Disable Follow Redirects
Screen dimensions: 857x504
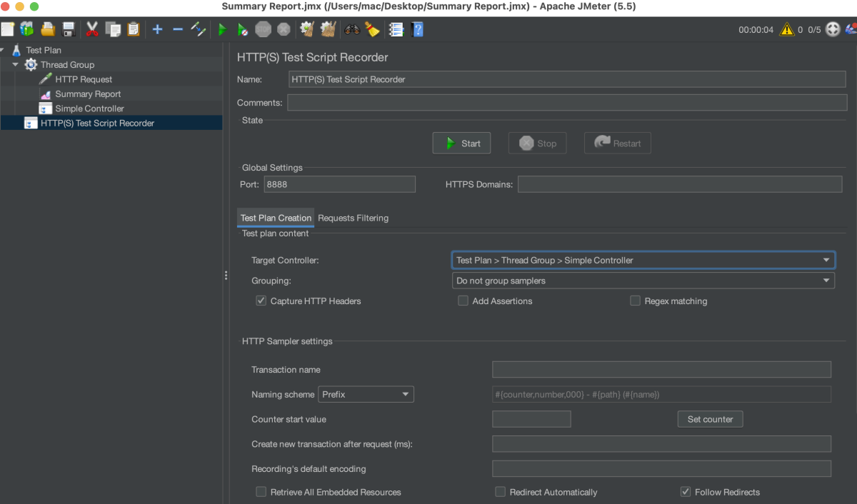685,491
